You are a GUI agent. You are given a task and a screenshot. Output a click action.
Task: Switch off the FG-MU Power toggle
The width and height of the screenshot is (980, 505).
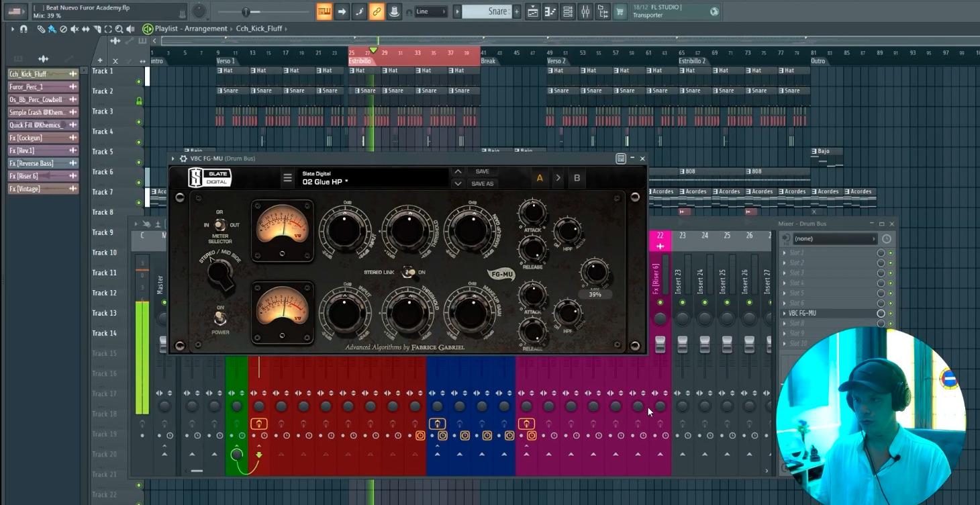tap(219, 318)
